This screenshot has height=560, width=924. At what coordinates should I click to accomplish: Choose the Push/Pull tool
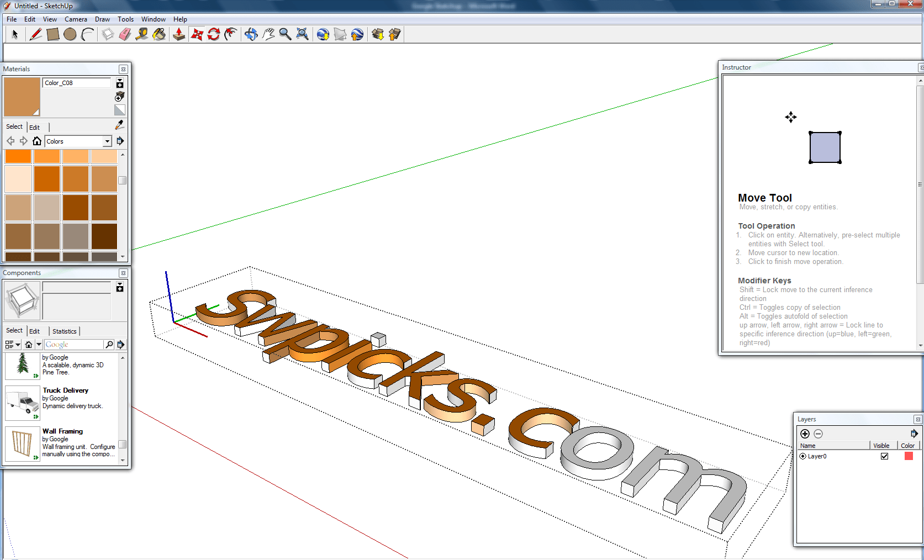[x=179, y=34]
